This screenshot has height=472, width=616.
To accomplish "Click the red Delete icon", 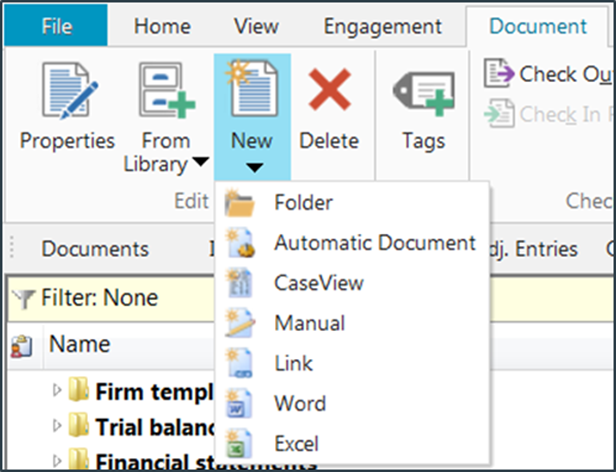I will coord(329,89).
